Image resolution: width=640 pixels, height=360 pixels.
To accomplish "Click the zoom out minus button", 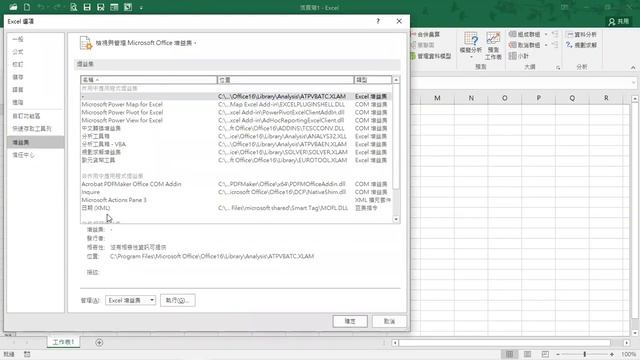I will (558, 354).
